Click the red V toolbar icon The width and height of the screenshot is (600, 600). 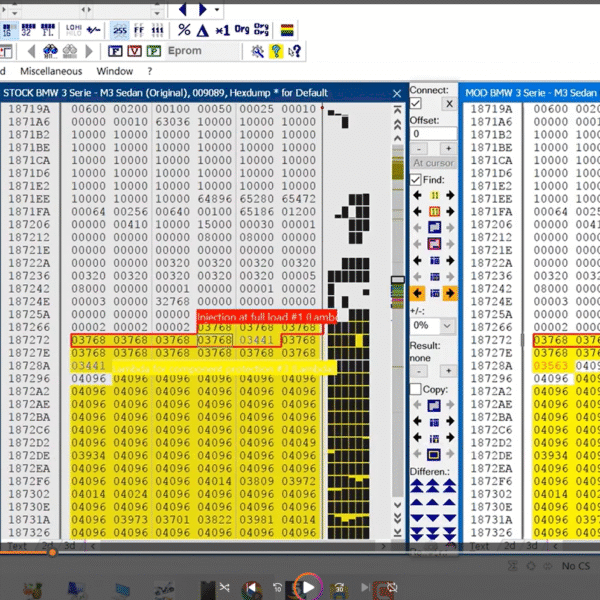(134, 51)
